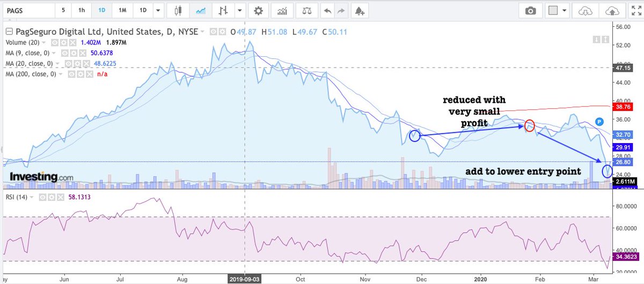Take chart snapshot with camera icon
644x284 pixels.
pyautogui.click(x=530, y=10)
